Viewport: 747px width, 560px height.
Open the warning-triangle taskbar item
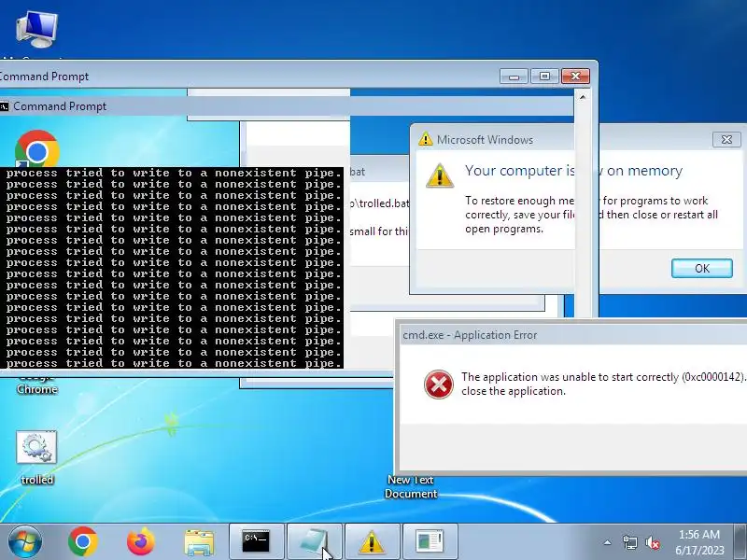coord(372,541)
